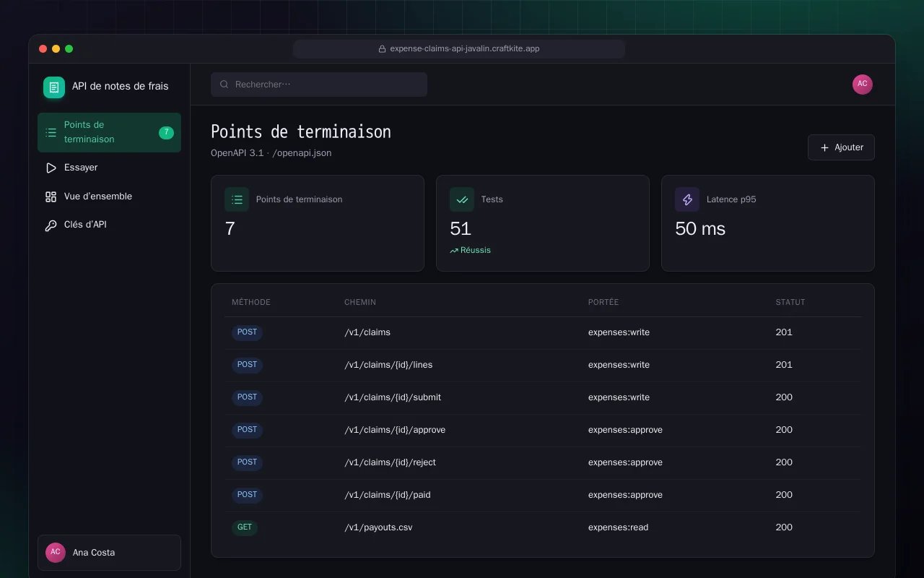Open the Clés d'API section
924x578 pixels.
tap(109, 225)
